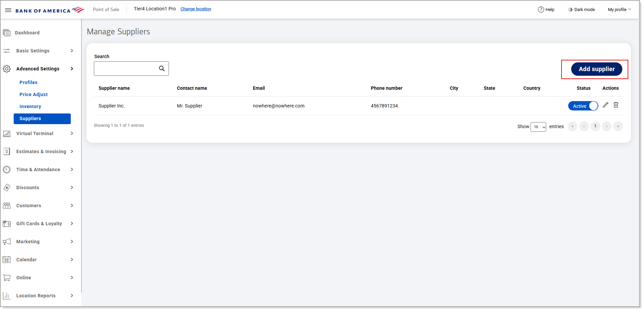Expand Customers chevron
This screenshot has width=644, height=311.
(x=72, y=206)
